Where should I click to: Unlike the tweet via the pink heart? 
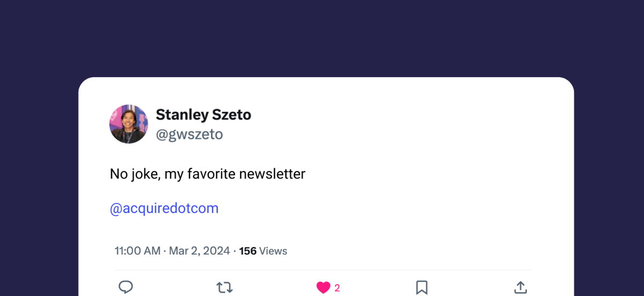323,288
